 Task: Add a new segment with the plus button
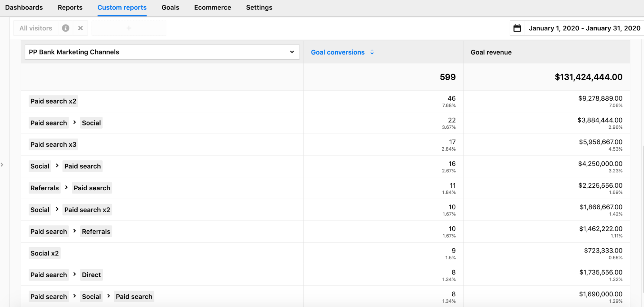click(129, 28)
